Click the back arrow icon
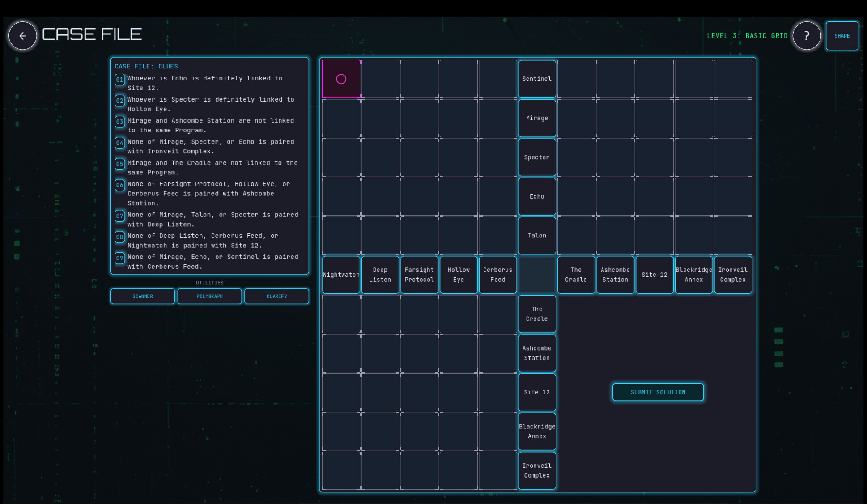The image size is (867, 504). point(22,36)
